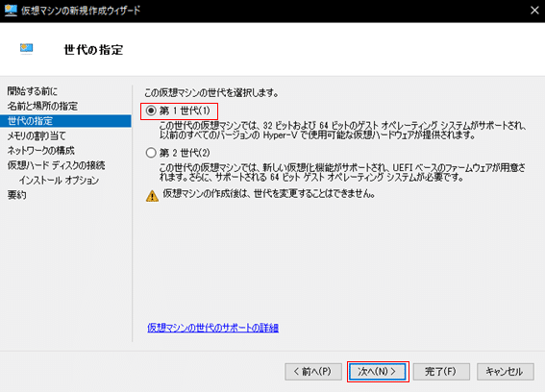Image resolution: width=545 pixels, height=392 pixels.
Task: Click the 次へ(N) > button
Action: pos(378,372)
